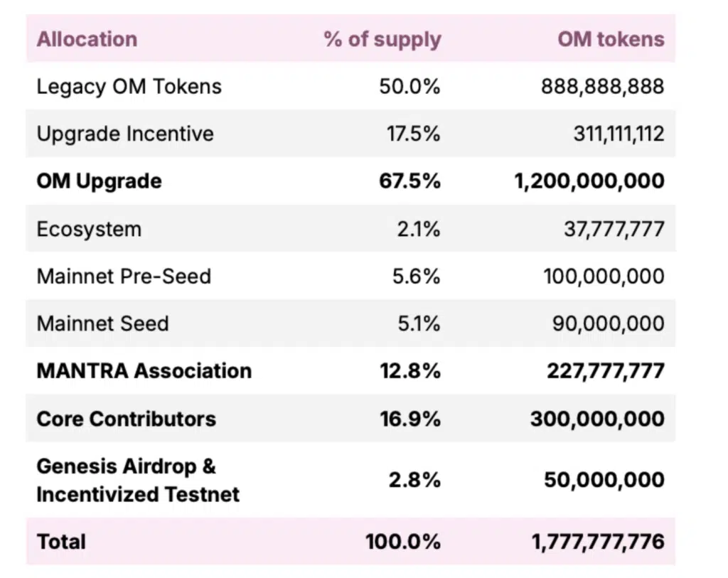Click the OM tokens column header
Screen dimensions: 728x578
tap(611, 39)
